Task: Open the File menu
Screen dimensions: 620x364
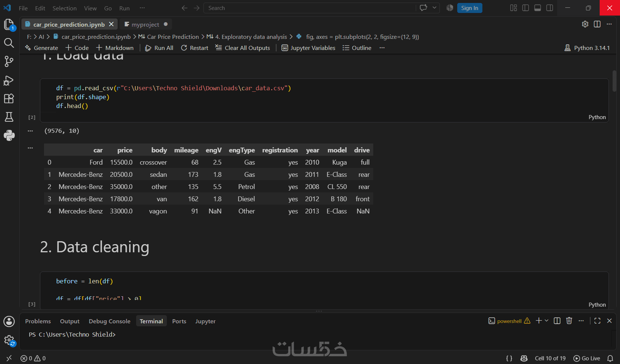Action: click(x=23, y=8)
